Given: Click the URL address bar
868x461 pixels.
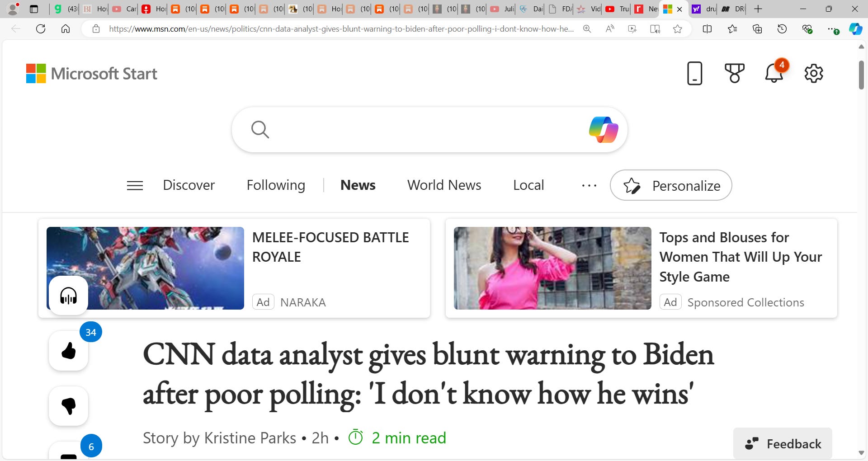Looking at the screenshot, I should 341,29.
